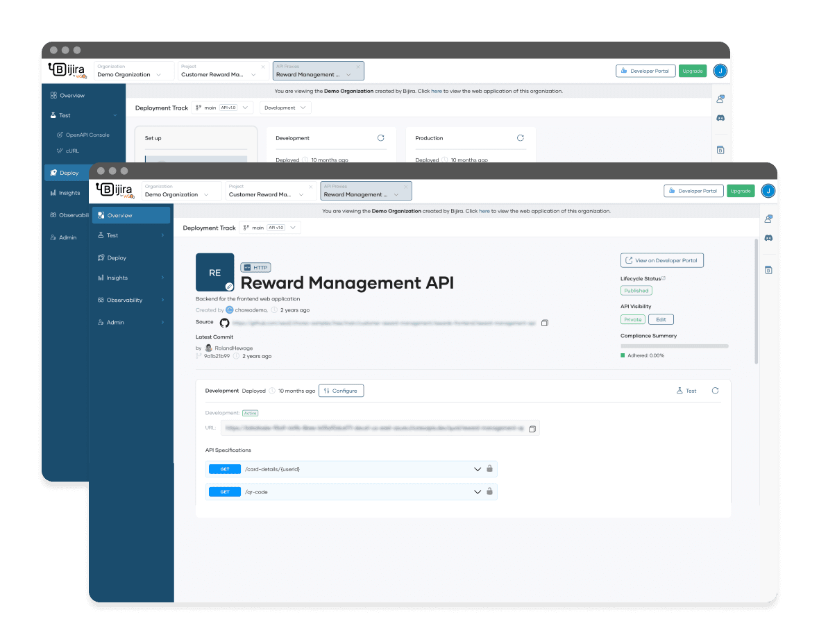Screen dimensions: 819x644
Task: Copy the Development endpoint URL
Action: [x=532, y=429]
